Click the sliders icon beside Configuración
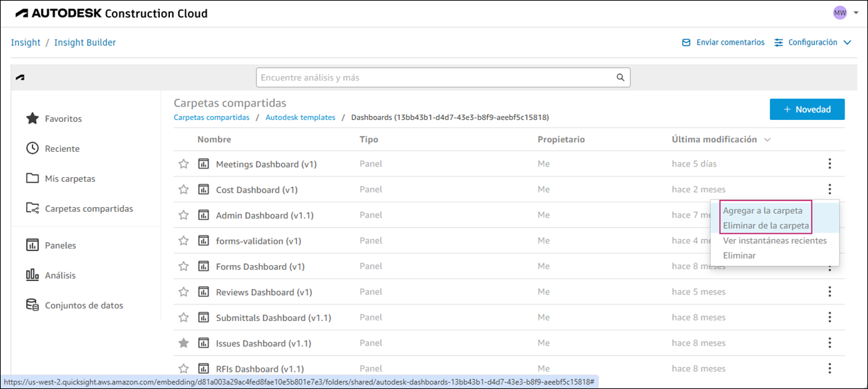This screenshot has height=389, width=868. (x=779, y=43)
